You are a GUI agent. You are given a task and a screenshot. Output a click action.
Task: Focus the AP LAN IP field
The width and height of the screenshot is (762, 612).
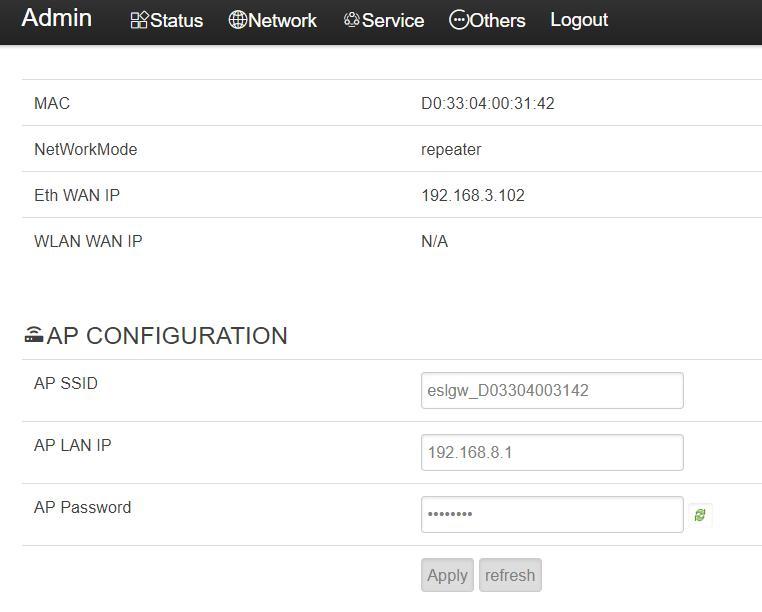(552, 453)
